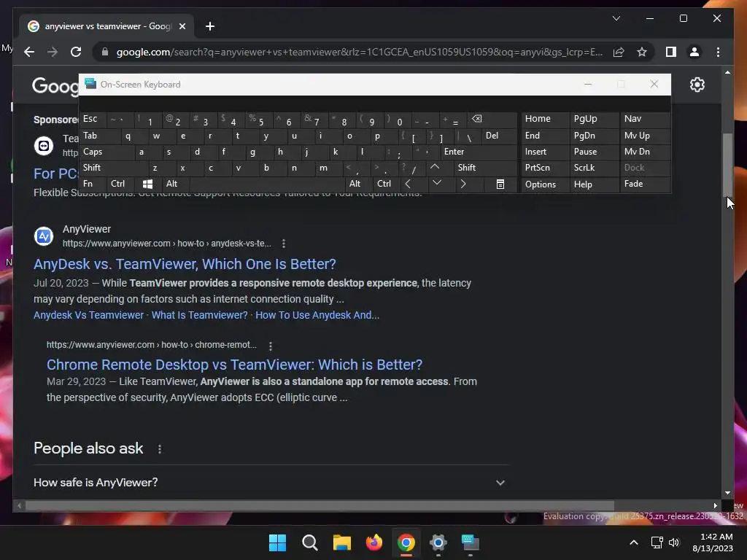Tap the context menu key on keyboard
The width and height of the screenshot is (747, 560).
[500, 184]
